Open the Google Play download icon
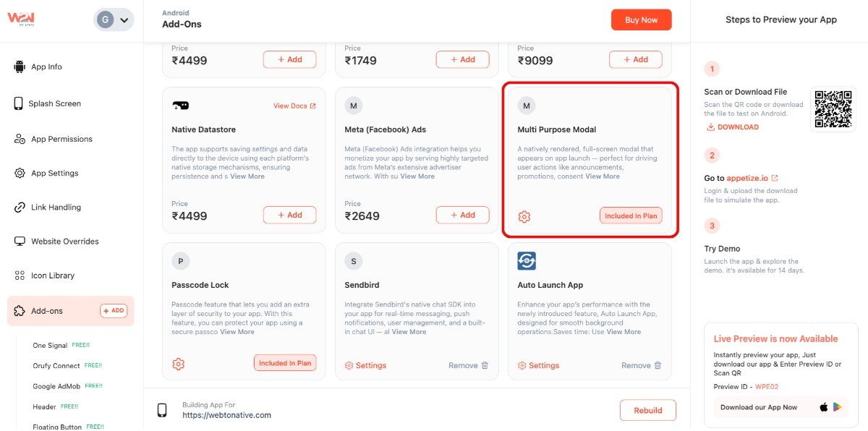Image resolution: width=868 pixels, height=431 pixels. click(x=838, y=407)
